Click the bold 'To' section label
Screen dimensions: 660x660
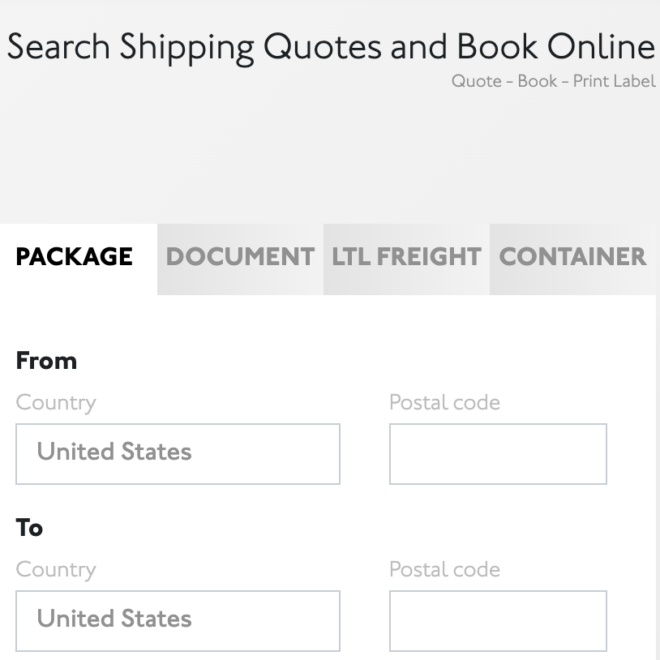click(29, 528)
